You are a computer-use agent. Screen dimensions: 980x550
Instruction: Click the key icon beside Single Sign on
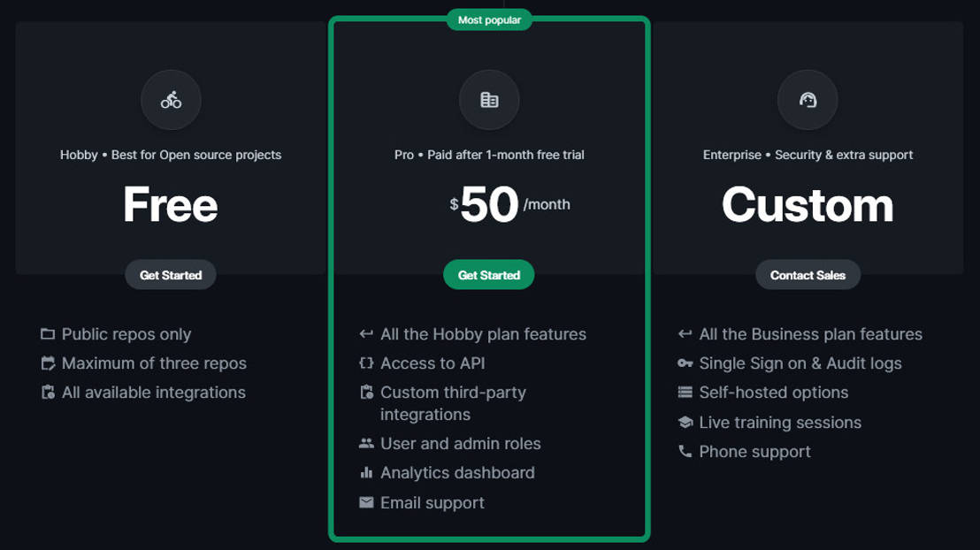(685, 363)
